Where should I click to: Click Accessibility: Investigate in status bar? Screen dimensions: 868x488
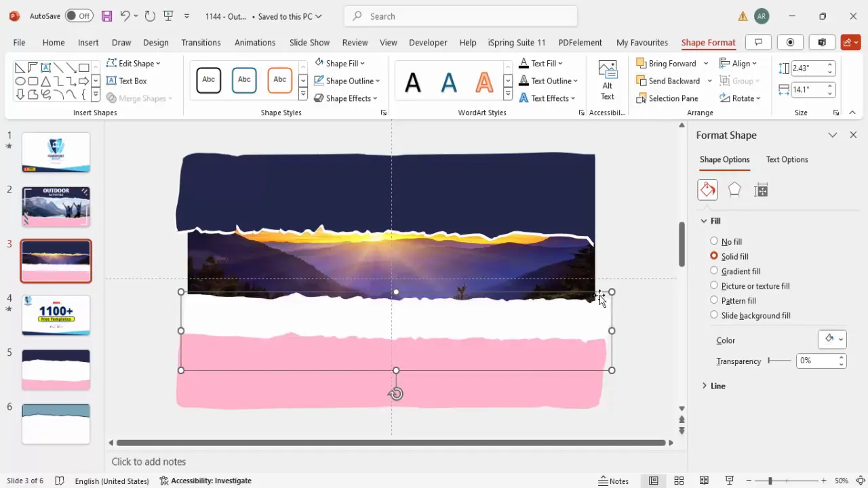point(205,481)
